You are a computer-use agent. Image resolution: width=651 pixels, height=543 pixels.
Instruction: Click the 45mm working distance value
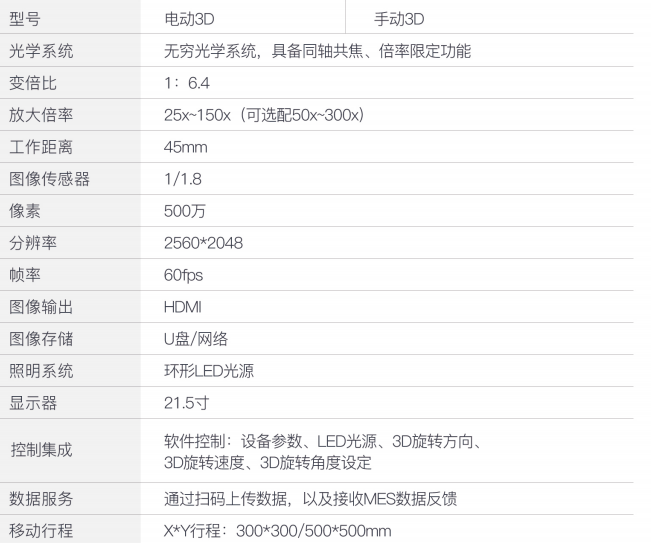tap(185, 147)
